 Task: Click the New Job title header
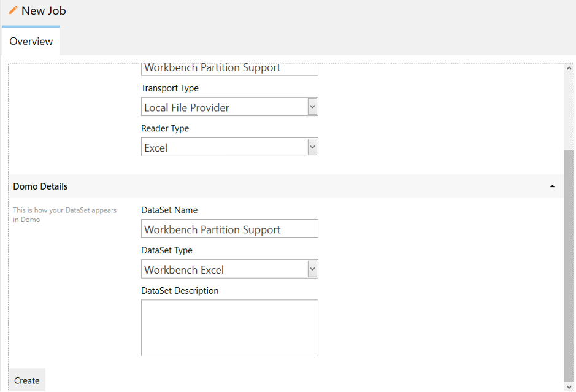pyautogui.click(x=43, y=10)
